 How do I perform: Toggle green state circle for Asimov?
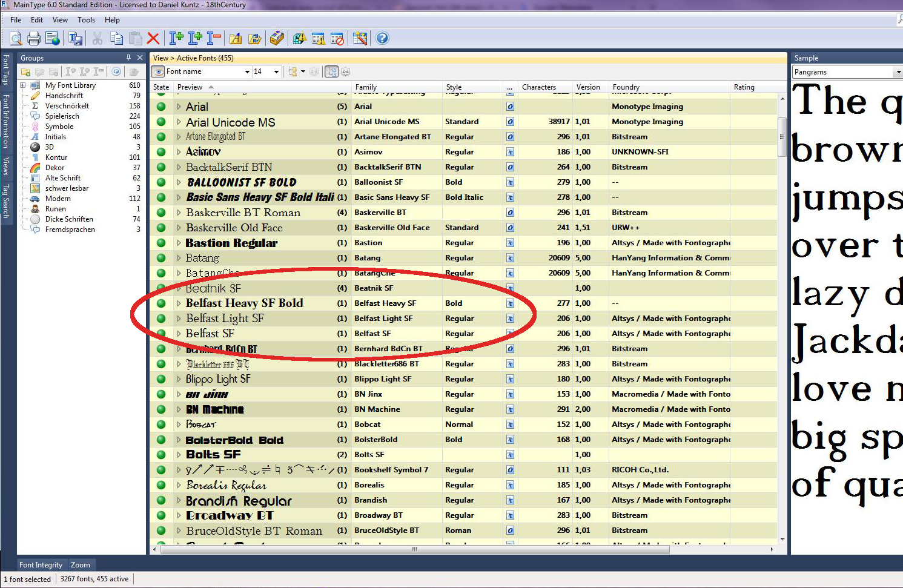click(x=161, y=152)
